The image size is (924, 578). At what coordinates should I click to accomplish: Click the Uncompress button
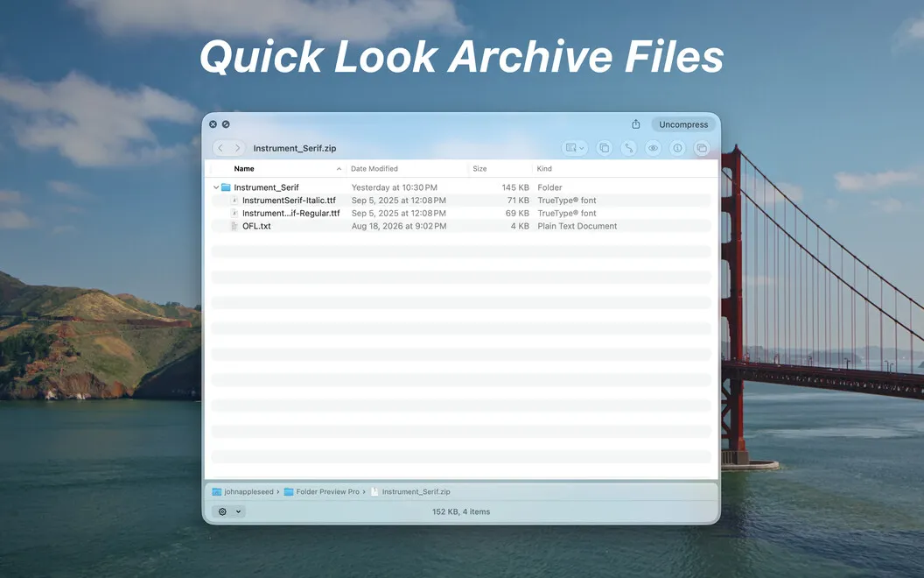coord(683,124)
